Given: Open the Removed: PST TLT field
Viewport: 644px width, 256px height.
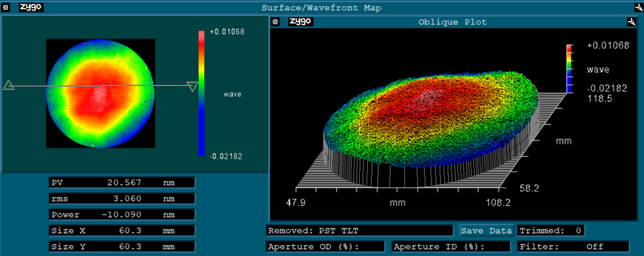Looking at the screenshot, I should pos(359,231).
